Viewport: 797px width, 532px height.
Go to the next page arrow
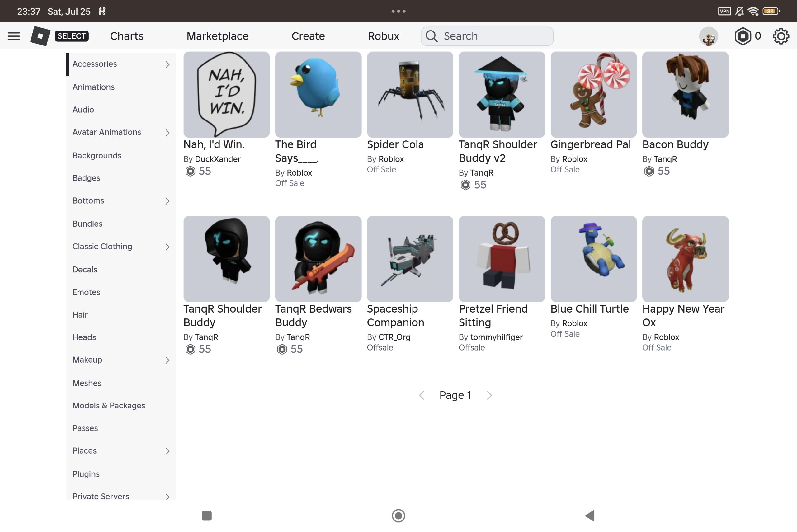click(489, 395)
